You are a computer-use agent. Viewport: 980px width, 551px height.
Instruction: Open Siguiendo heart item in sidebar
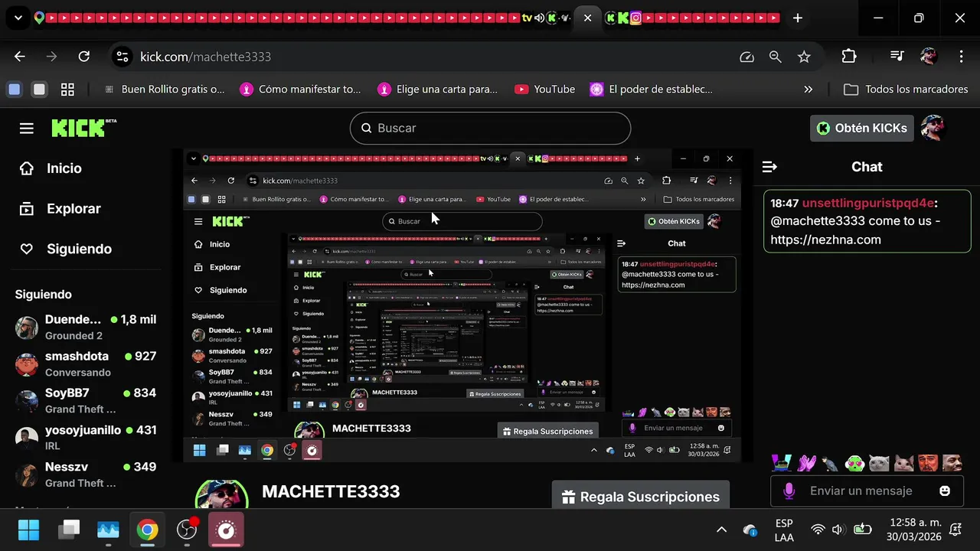[65, 249]
